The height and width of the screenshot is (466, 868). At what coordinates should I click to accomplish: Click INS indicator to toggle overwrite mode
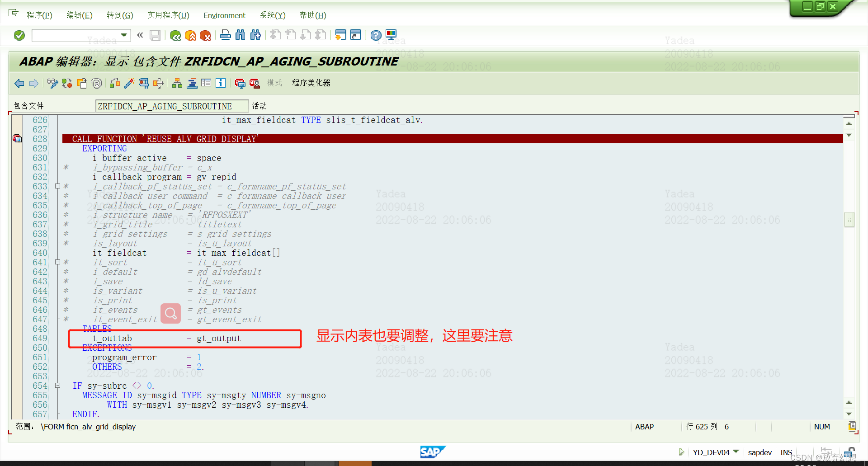click(786, 452)
